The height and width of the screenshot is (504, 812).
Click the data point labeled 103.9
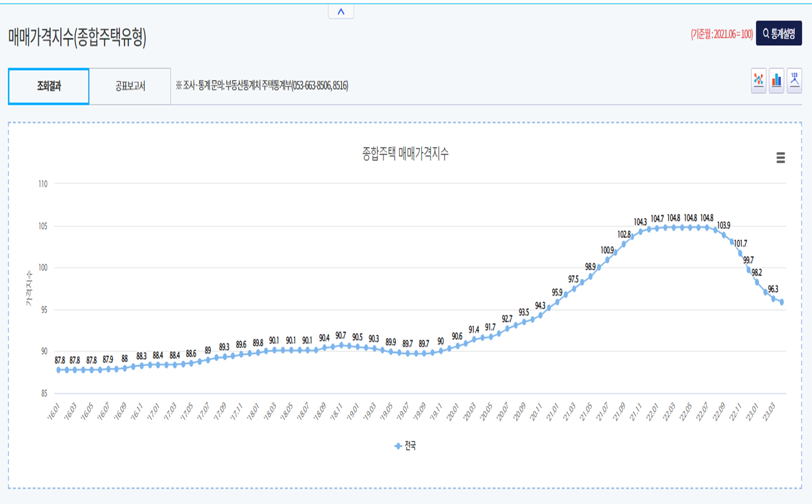pyautogui.click(x=723, y=235)
